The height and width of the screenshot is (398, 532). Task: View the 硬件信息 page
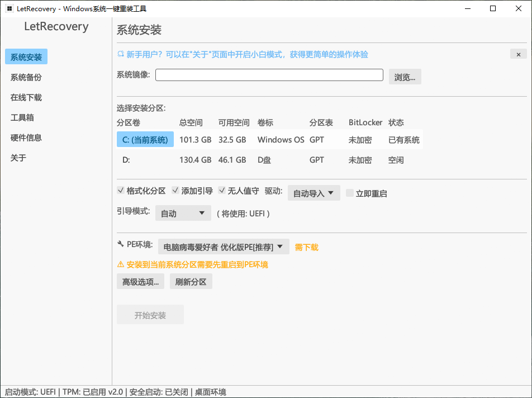(26, 138)
